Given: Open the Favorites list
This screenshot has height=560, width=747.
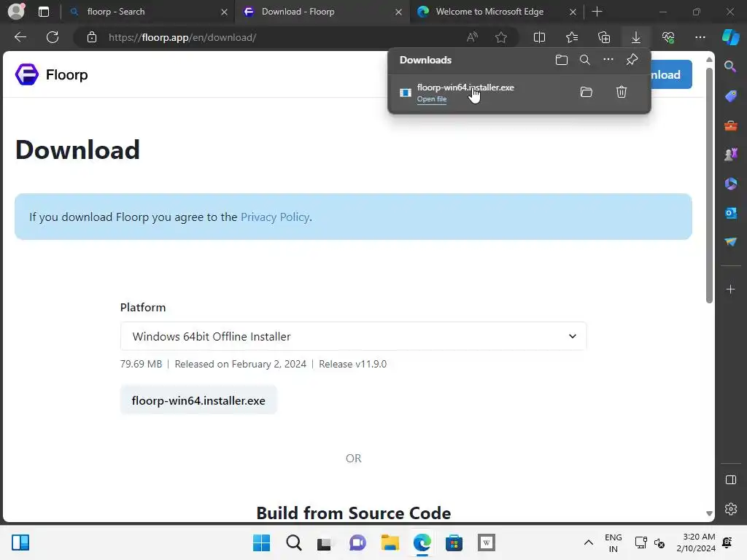Looking at the screenshot, I should (x=572, y=37).
